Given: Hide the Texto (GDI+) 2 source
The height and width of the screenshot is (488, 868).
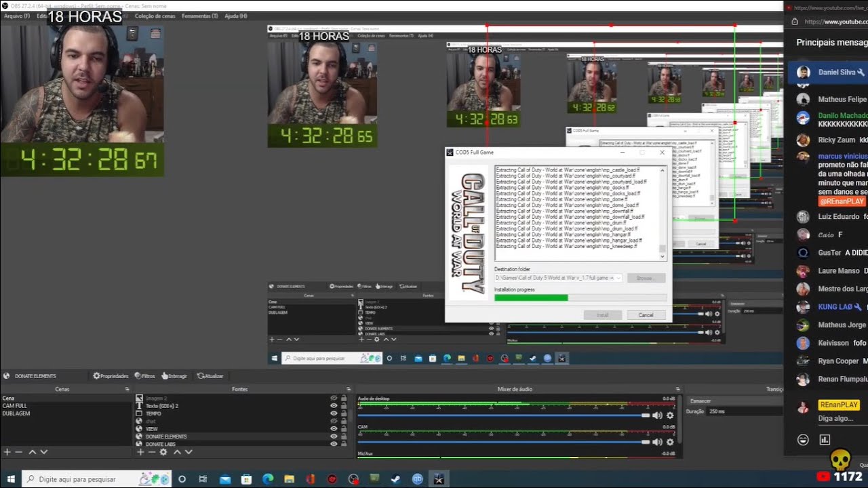Looking at the screenshot, I should (334, 406).
